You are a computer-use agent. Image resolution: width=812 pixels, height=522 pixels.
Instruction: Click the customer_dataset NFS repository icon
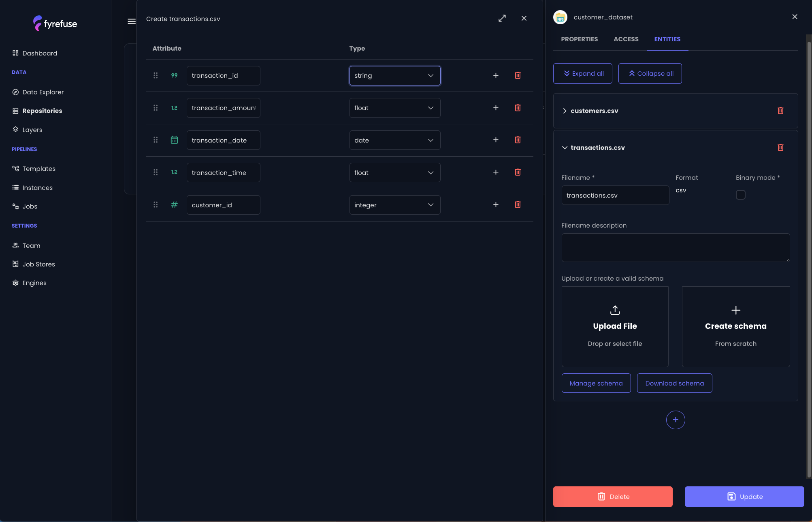(561, 17)
